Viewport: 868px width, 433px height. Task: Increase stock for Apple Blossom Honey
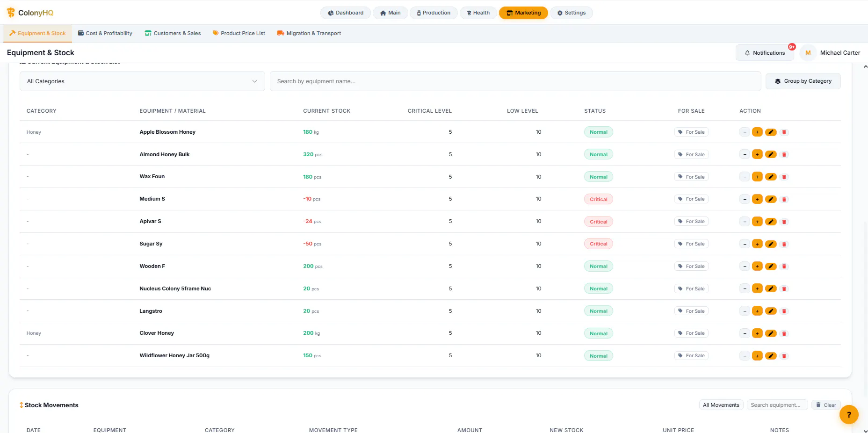coord(757,132)
